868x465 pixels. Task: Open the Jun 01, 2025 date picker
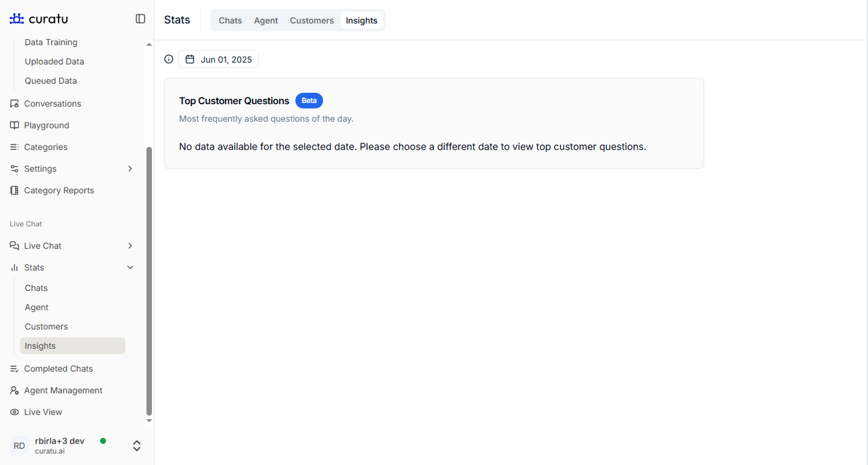tap(218, 60)
